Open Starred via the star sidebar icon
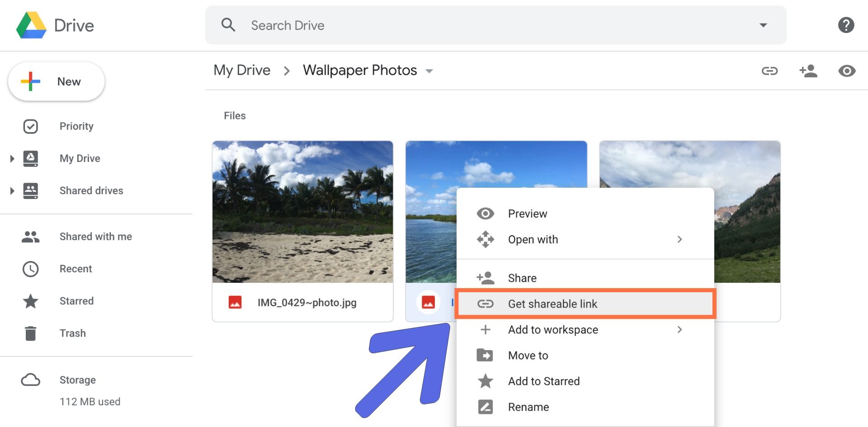 tap(30, 301)
